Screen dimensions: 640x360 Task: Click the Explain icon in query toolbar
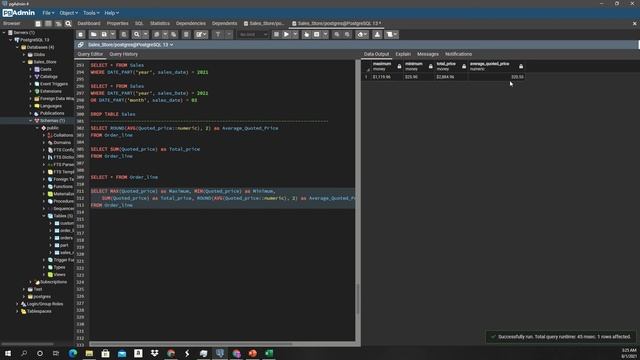pos(307,35)
